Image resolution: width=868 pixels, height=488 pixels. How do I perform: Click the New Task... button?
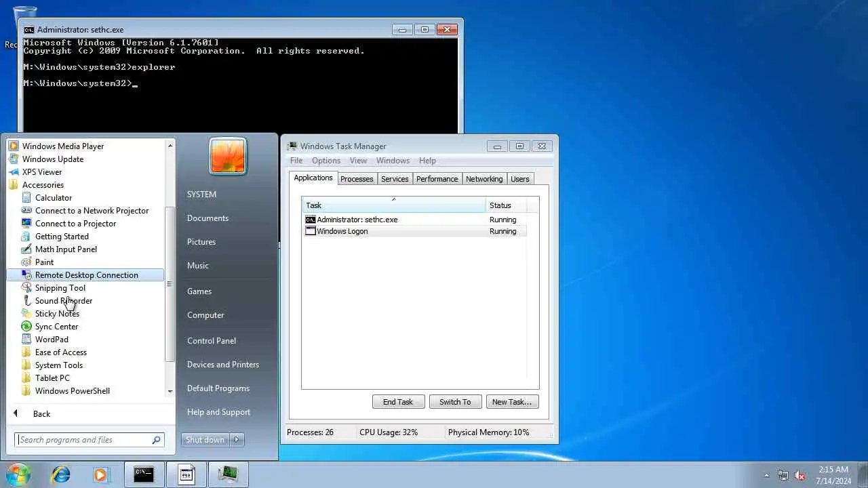click(x=512, y=402)
